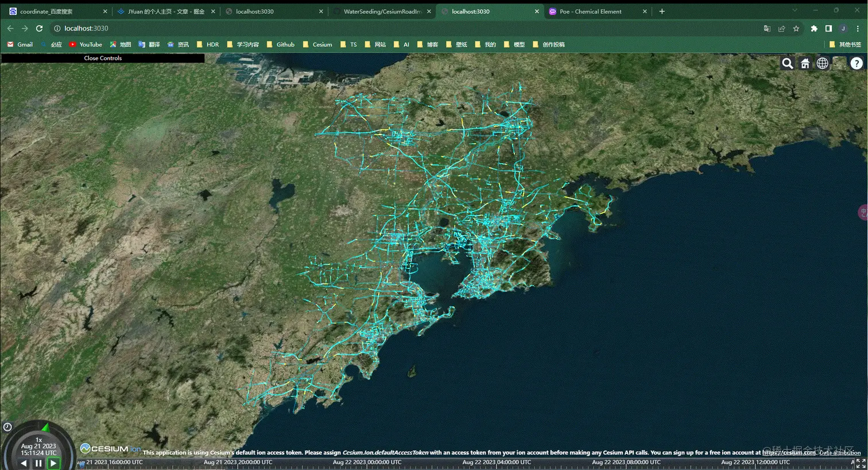Image resolution: width=868 pixels, height=470 pixels.
Task: Expand the 网站 bookmark folder
Action: (375, 44)
